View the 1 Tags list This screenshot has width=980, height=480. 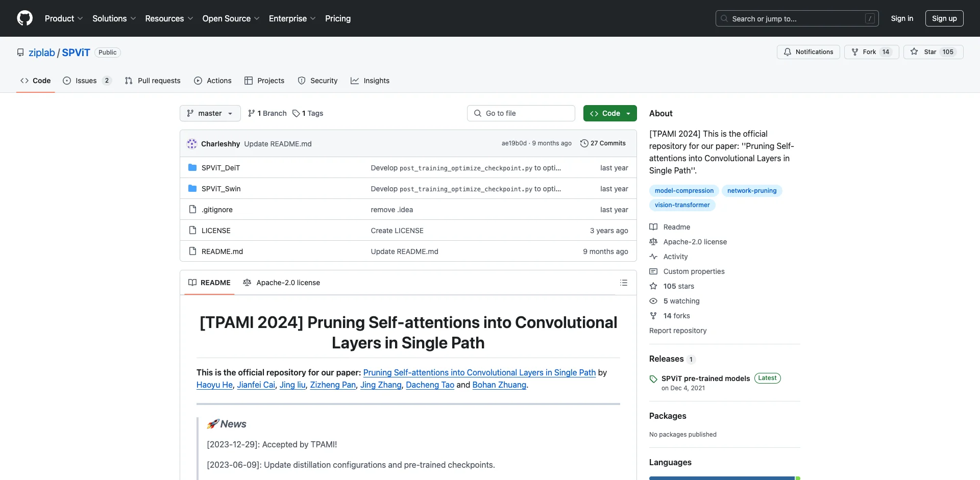pyautogui.click(x=308, y=113)
